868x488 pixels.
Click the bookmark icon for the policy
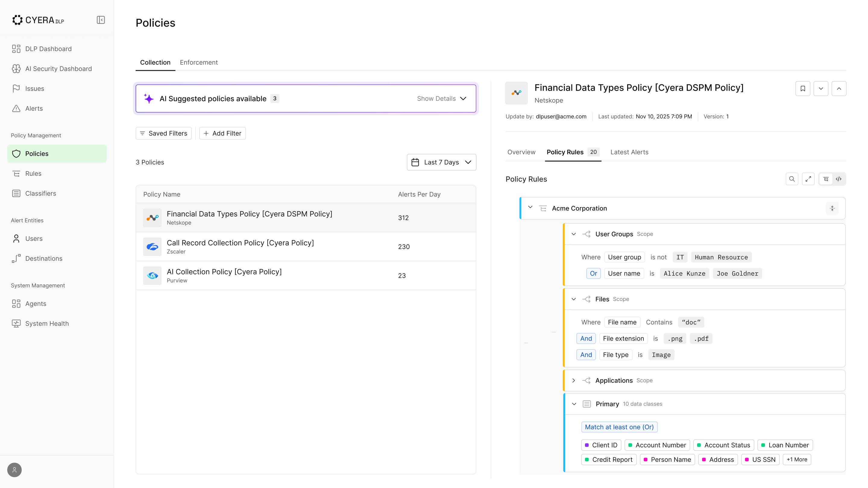[803, 89]
